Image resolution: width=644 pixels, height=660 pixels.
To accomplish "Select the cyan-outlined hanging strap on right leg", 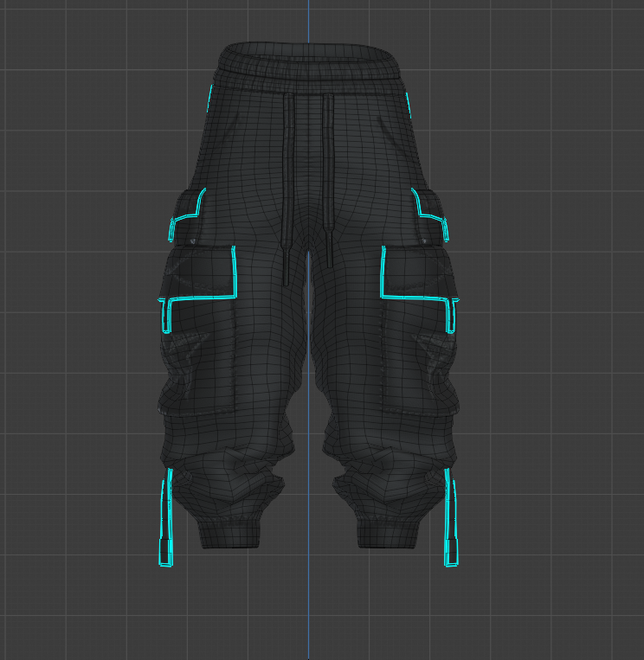I will (451, 517).
